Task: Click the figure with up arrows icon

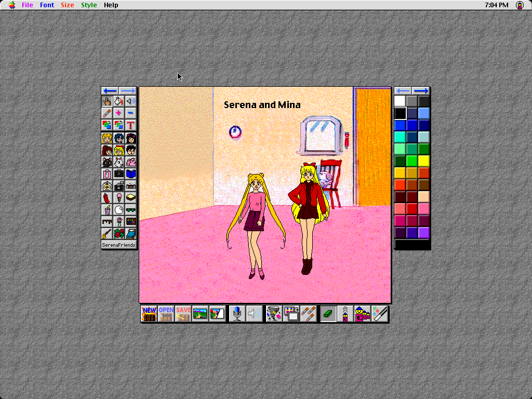Action: (x=345, y=314)
